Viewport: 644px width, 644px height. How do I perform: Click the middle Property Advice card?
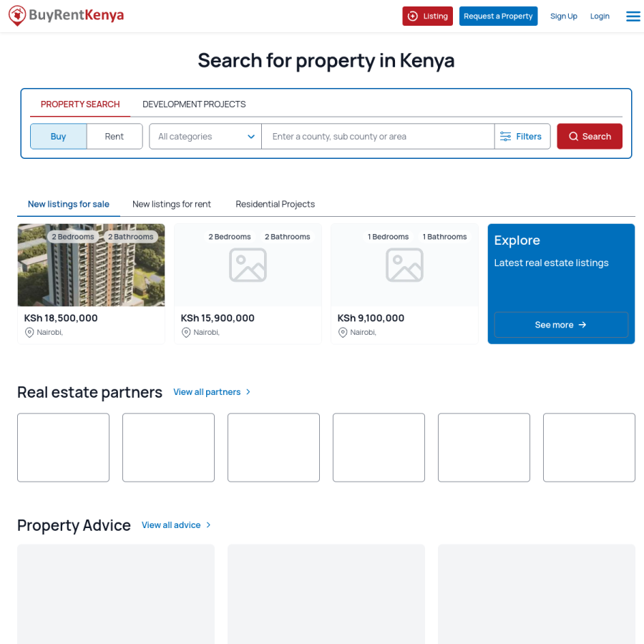(x=326, y=594)
